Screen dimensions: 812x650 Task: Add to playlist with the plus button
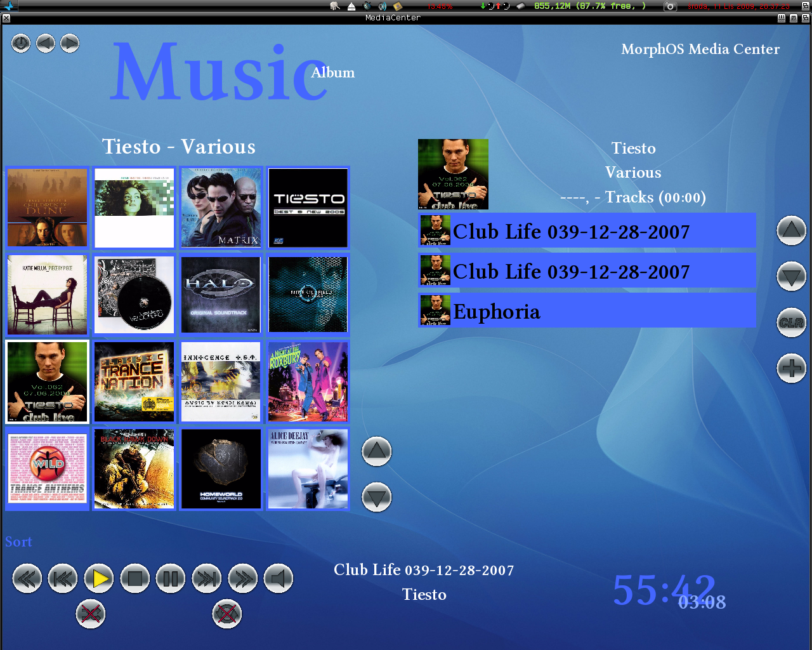792,368
